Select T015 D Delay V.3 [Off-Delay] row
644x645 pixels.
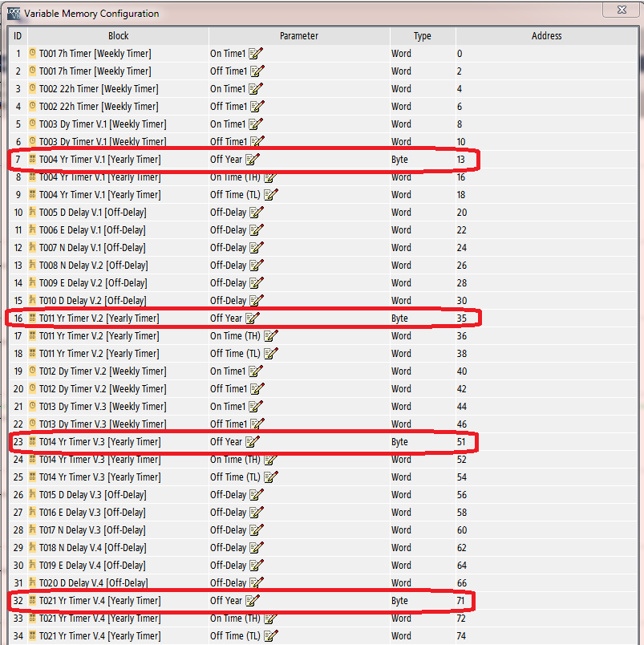pyautogui.click(x=323, y=495)
